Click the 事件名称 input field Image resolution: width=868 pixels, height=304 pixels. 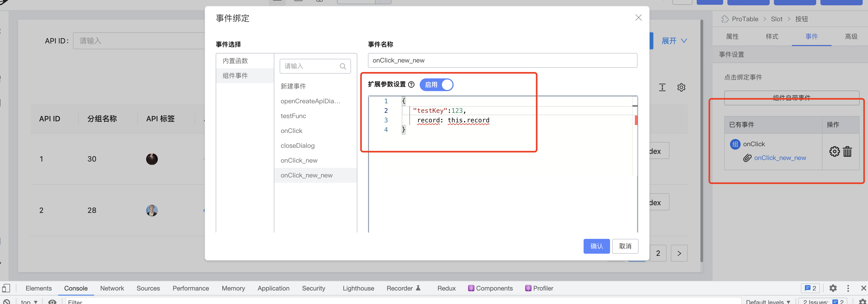point(502,60)
